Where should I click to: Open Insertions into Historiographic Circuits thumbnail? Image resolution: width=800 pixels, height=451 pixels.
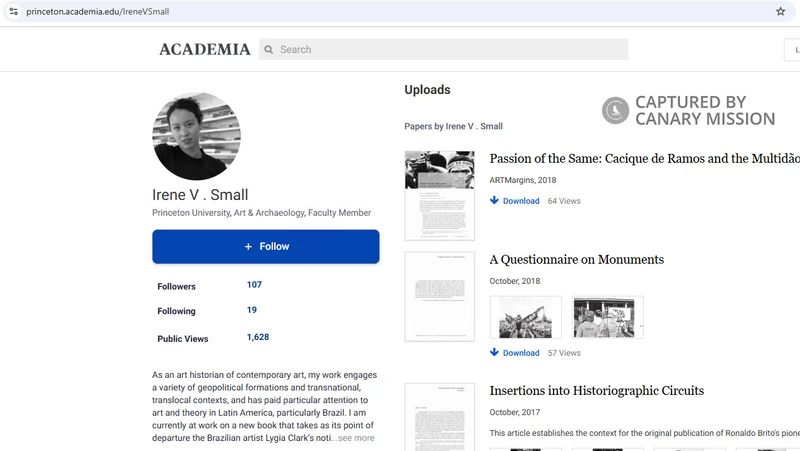[439, 417]
